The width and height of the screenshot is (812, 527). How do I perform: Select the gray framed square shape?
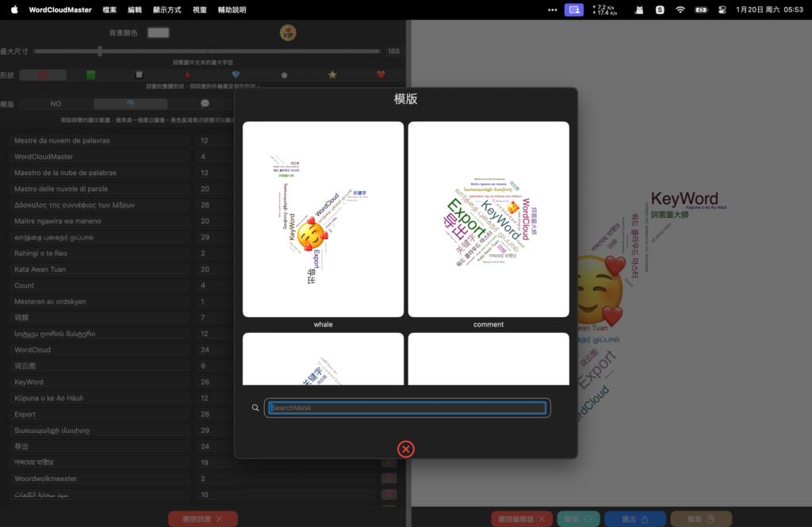pyautogui.click(x=139, y=75)
